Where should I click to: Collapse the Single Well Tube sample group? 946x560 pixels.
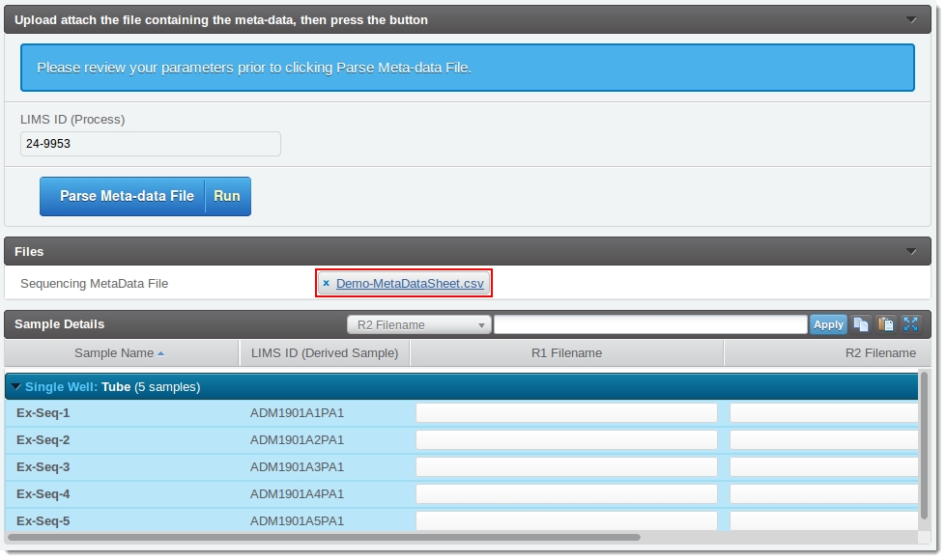[15, 387]
